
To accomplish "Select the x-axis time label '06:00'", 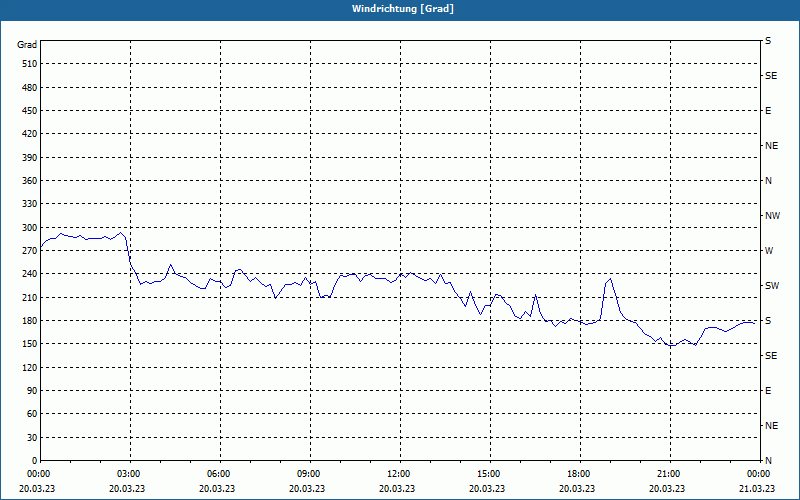I will pos(218,474).
